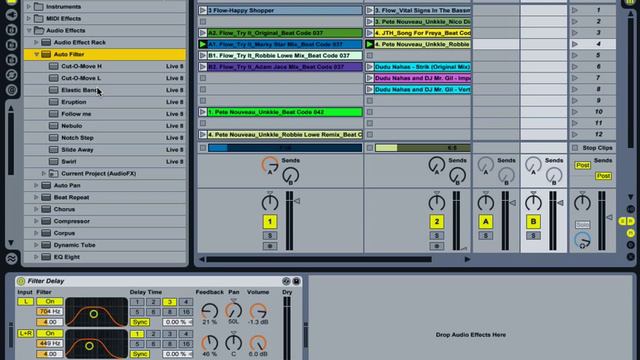
Task: Open File Browser 3 sidebar icon
Action: [x=11, y=60]
